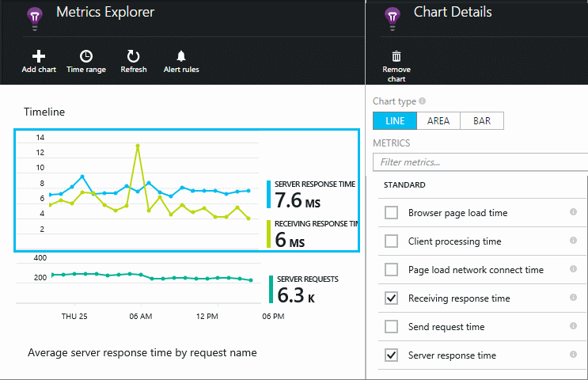Screen dimensions: 588x380
Task: Click the info icon next to Chart type
Action: click(x=423, y=101)
